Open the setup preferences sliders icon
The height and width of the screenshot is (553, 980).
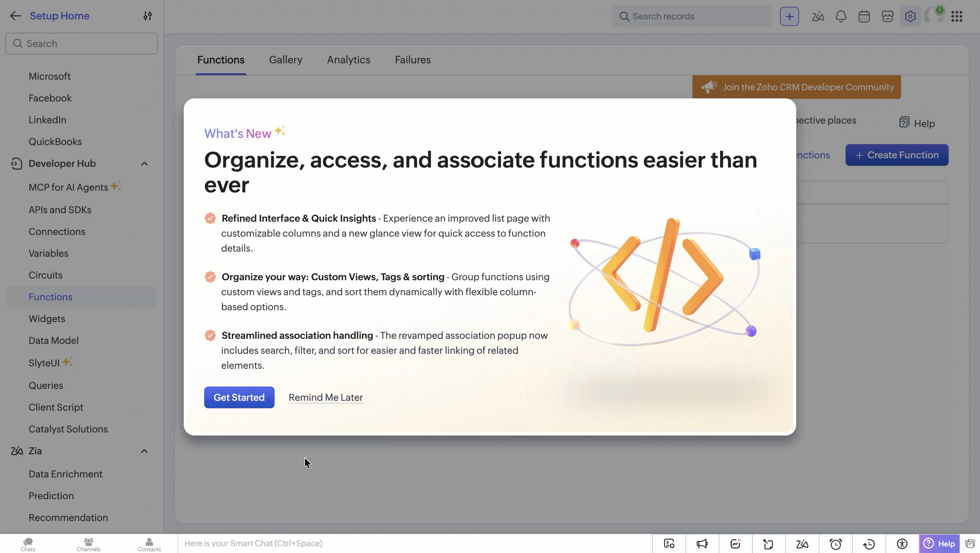(x=148, y=16)
